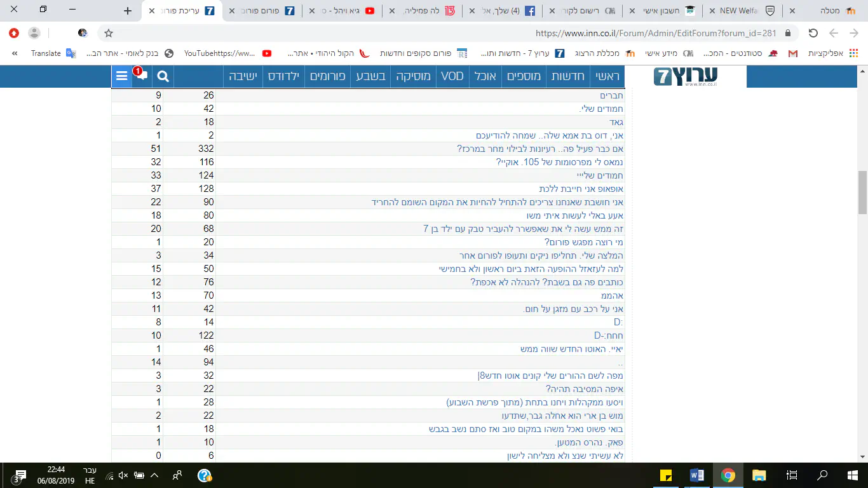Open Microsoft Word from the taskbar
868x488 pixels.
(x=697, y=475)
